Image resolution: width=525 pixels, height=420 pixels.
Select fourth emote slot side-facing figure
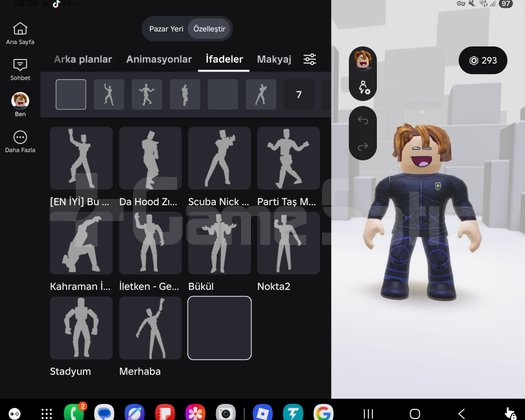click(x=185, y=94)
